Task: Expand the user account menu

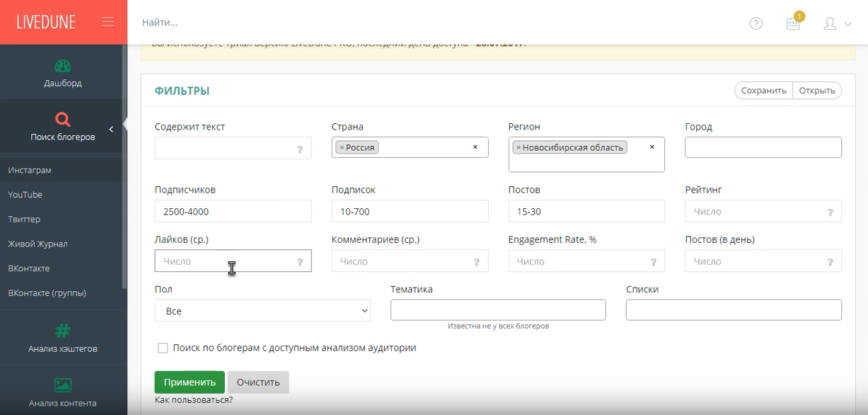Action: pos(837,23)
